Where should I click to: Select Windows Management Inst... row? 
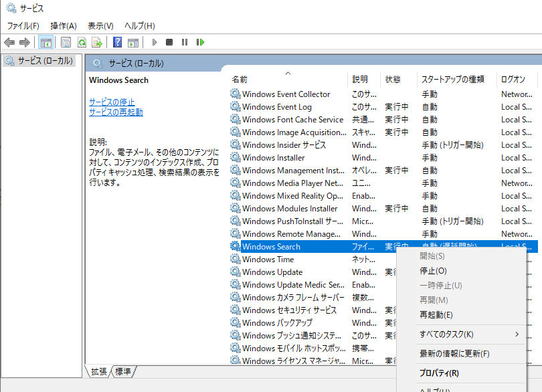coord(383,170)
